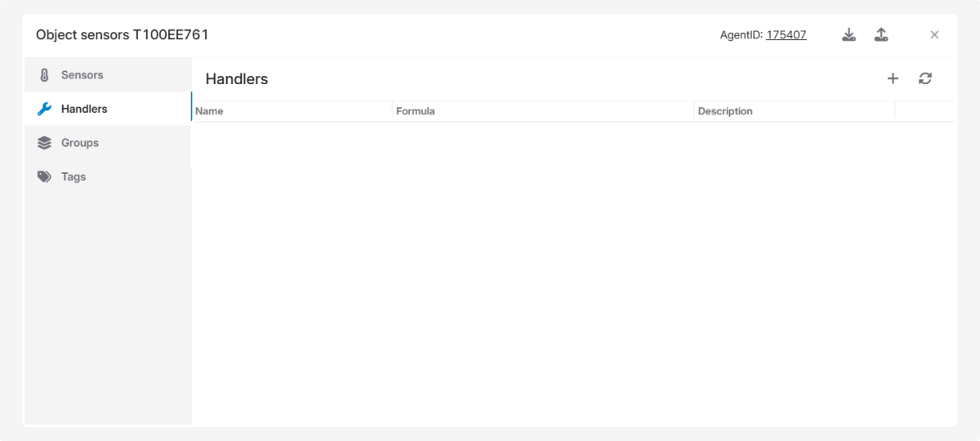Refresh the Handlers list
The width and height of the screenshot is (980, 441).
[x=925, y=78]
